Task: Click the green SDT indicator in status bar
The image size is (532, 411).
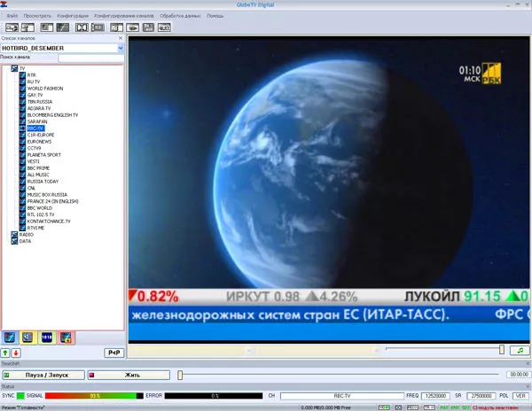Action: click(465, 407)
